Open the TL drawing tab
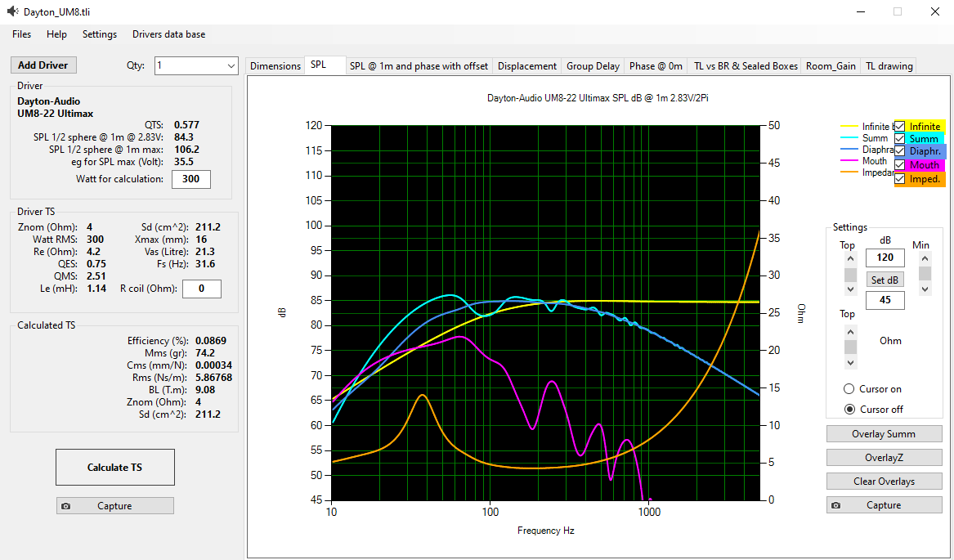 889,65
